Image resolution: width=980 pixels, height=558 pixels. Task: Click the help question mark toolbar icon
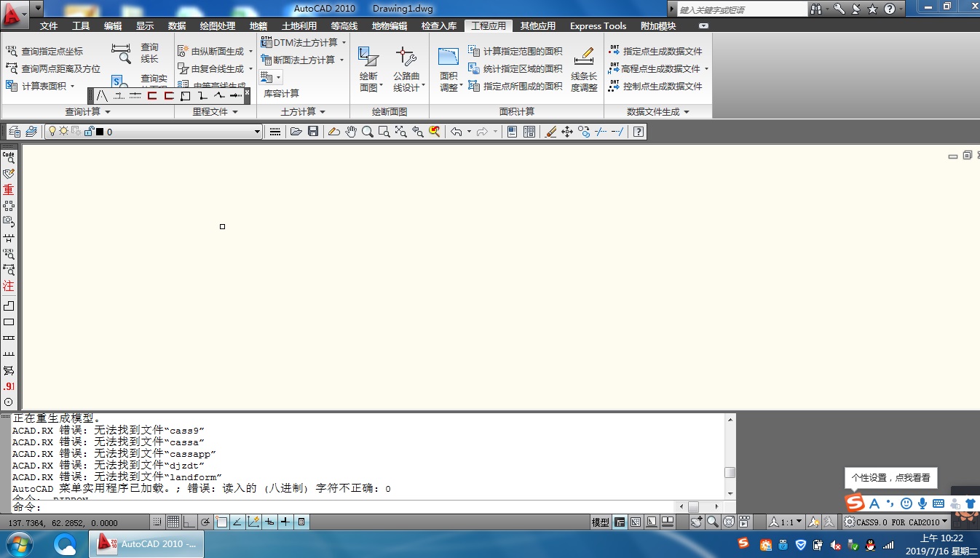click(x=639, y=132)
